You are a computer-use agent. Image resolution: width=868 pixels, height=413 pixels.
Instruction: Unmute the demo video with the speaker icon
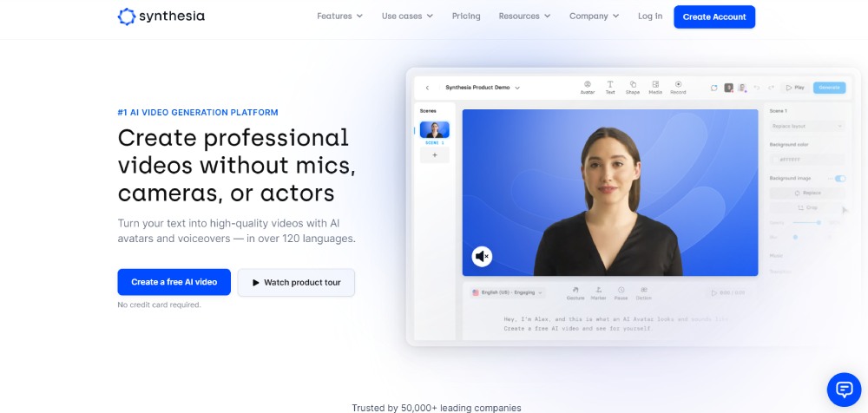pyautogui.click(x=482, y=256)
